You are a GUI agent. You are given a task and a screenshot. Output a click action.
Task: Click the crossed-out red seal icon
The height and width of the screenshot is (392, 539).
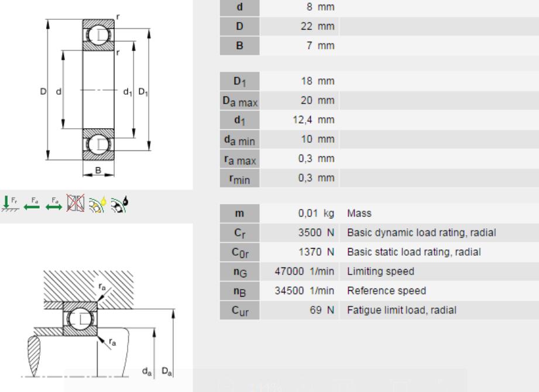75,203
